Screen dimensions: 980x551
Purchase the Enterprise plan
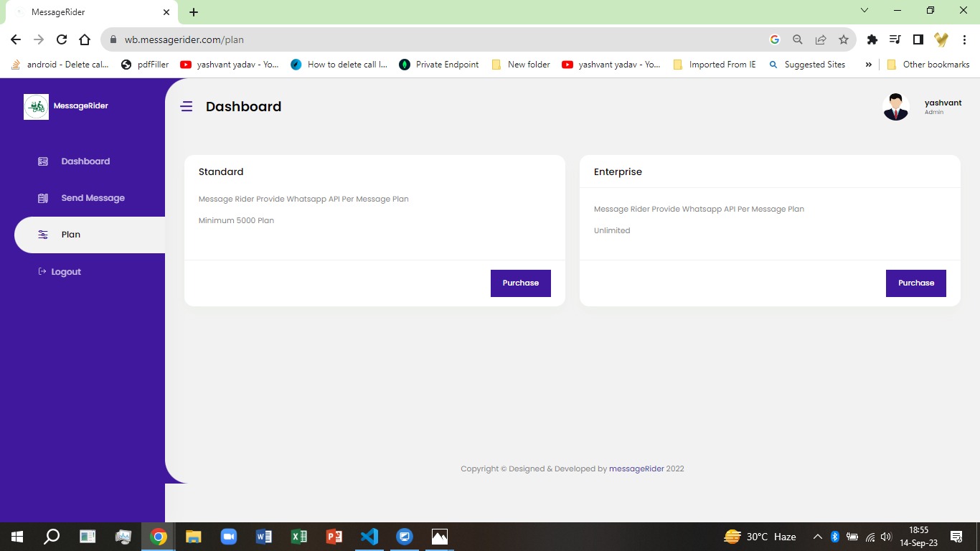coord(916,283)
